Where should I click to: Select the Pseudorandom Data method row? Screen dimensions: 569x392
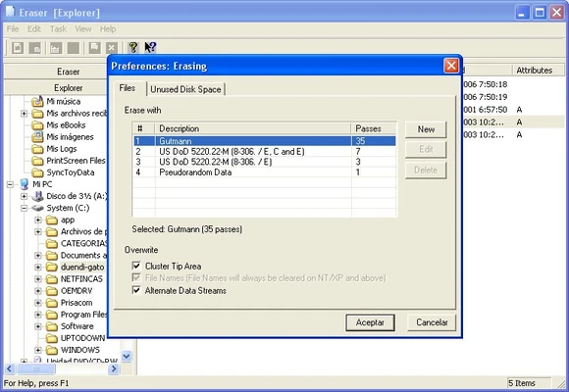pos(265,172)
